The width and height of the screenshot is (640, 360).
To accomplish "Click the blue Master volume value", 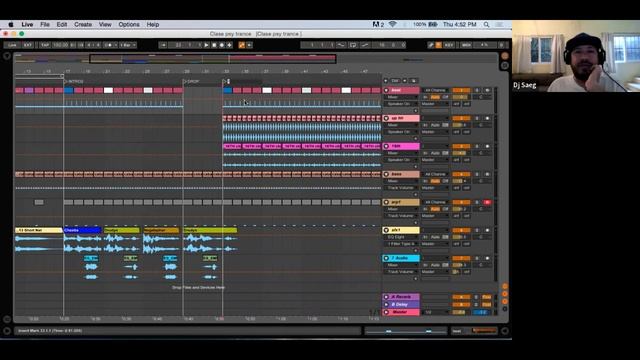I will click(482, 312).
